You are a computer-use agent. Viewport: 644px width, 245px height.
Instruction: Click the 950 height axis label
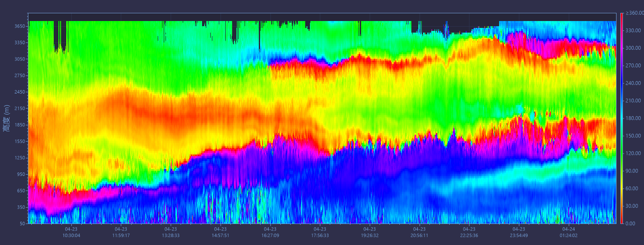coord(20,174)
